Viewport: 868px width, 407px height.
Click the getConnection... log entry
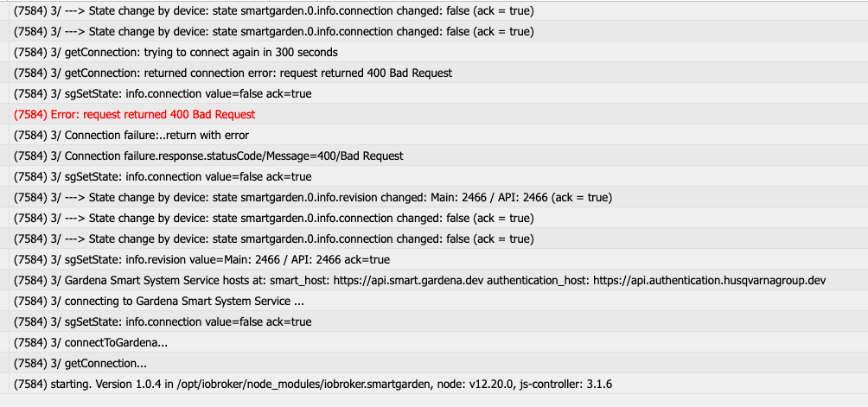point(438,363)
